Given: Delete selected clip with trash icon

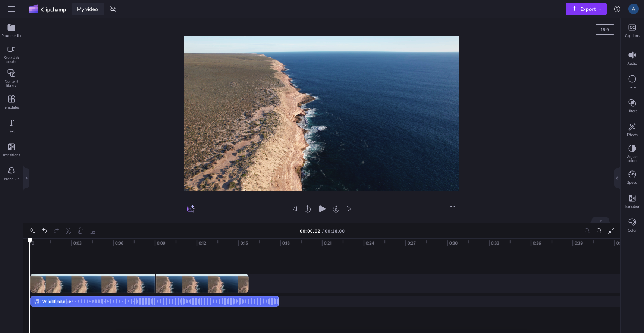Looking at the screenshot, I should coord(80,231).
